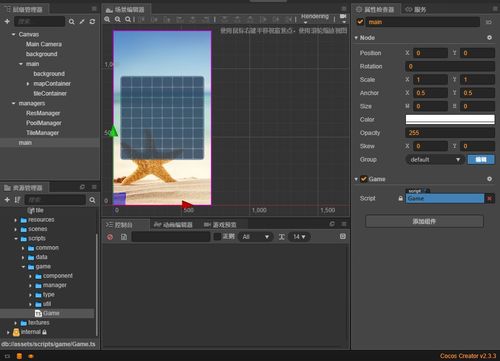Screen dimensions: 500x361
Task: Switch to the 服务 tab
Action: coord(416,10)
